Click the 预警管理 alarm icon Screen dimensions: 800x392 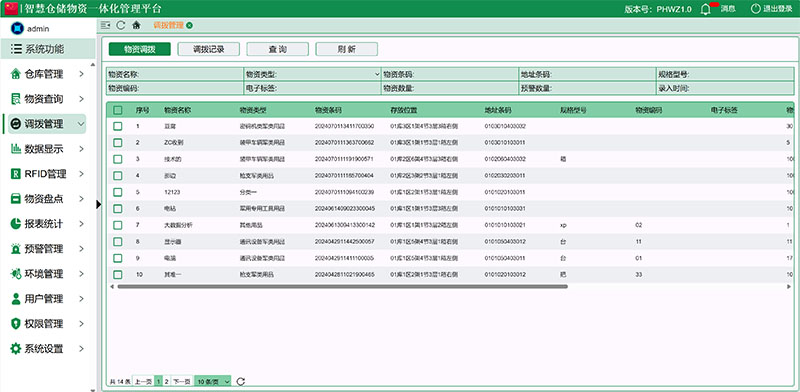pos(16,249)
